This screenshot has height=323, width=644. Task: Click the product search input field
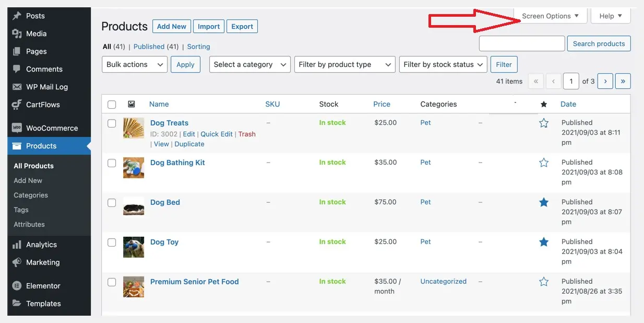click(x=521, y=43)
